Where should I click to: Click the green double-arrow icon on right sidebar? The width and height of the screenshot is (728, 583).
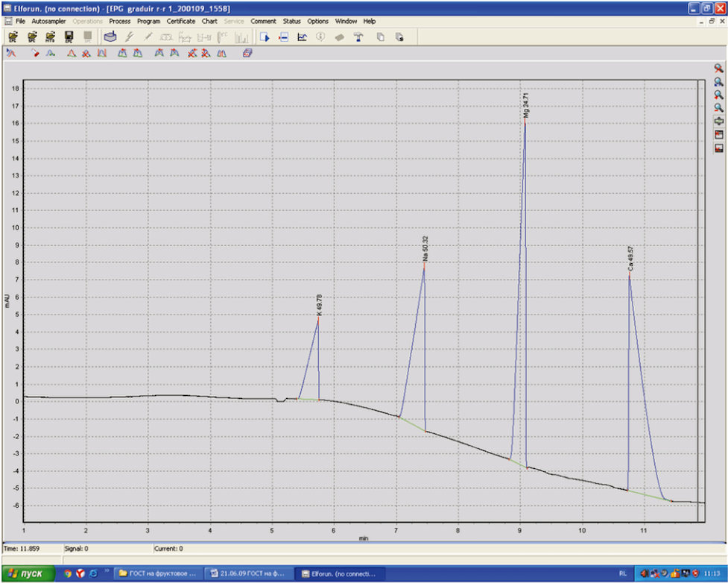(718, 121)
